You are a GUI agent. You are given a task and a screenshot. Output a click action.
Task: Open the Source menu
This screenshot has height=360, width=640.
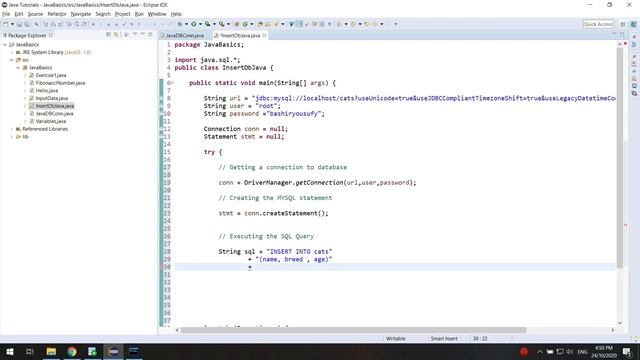pyautogui.click(x=35, y=14)
